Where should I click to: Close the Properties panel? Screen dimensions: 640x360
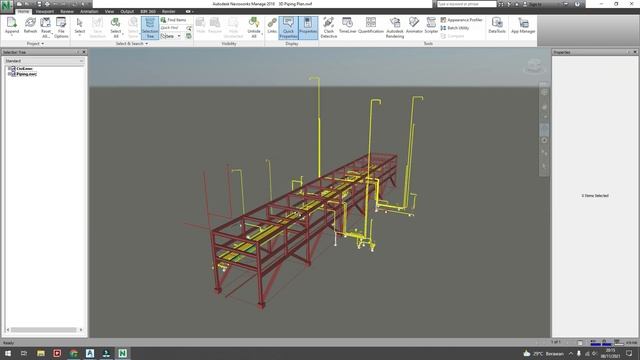click(x=635, y=52)
